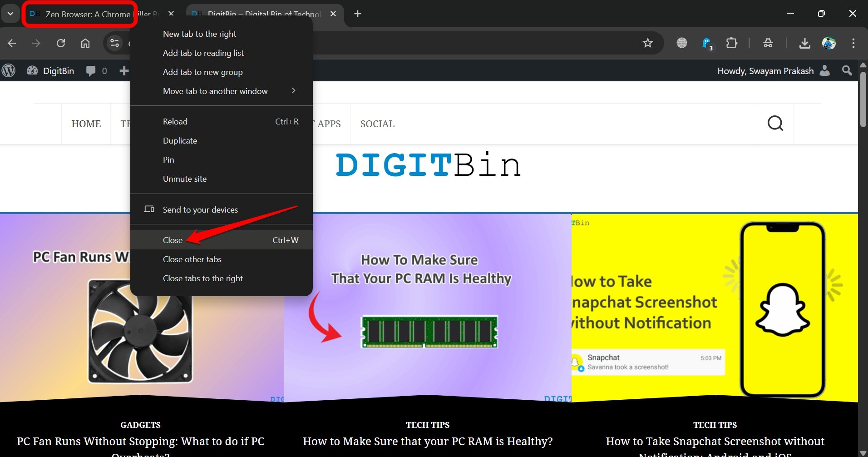This screenshot has height=457, width=868.
Task: Open a new tab with plus button
Action: pos(358,14)
